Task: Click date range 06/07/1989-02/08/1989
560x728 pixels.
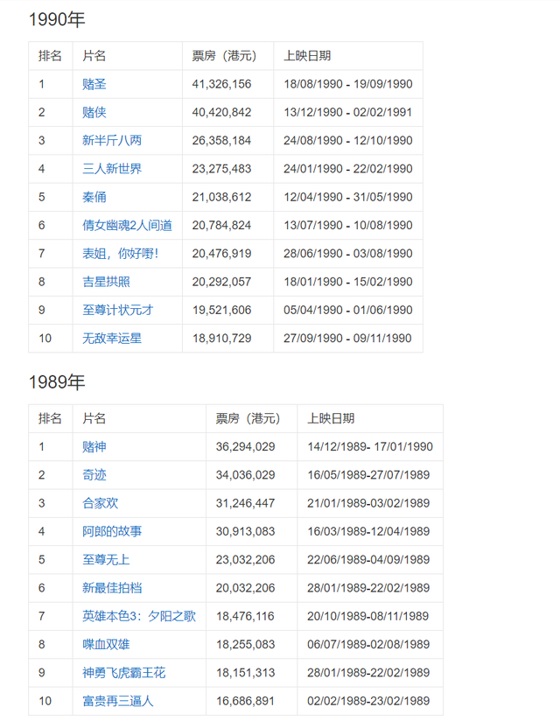Action: click(368, 644)
